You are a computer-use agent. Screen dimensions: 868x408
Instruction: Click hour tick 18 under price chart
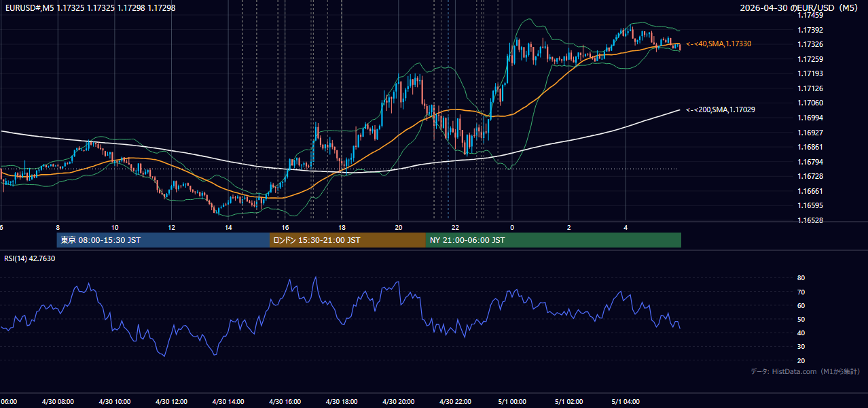coord(342,227)
